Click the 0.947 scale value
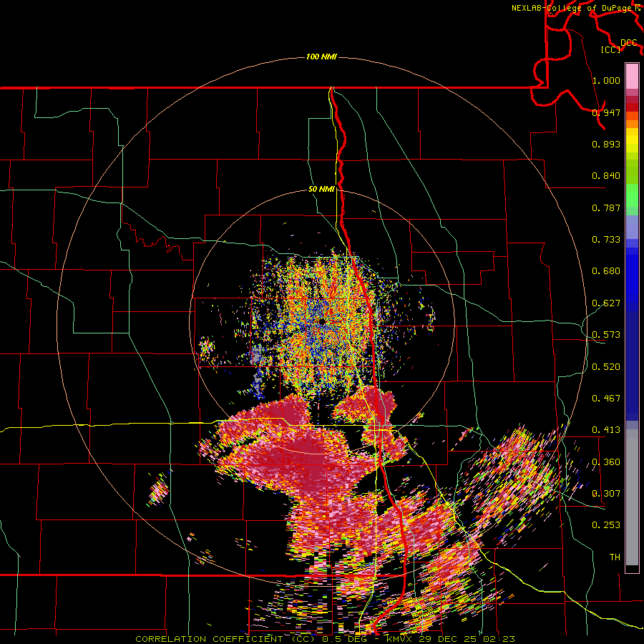644x644 pixels. point(606,112)
